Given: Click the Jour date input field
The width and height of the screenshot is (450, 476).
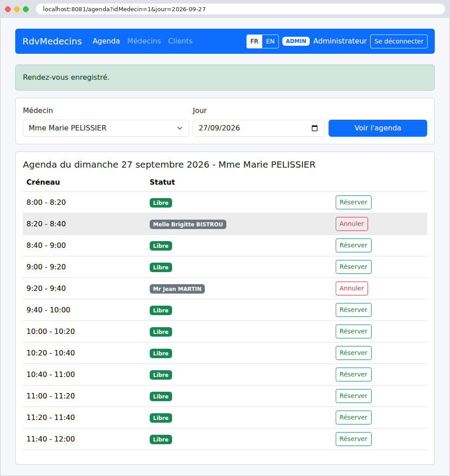Looking at the screenshot, I should pos(259,128).
